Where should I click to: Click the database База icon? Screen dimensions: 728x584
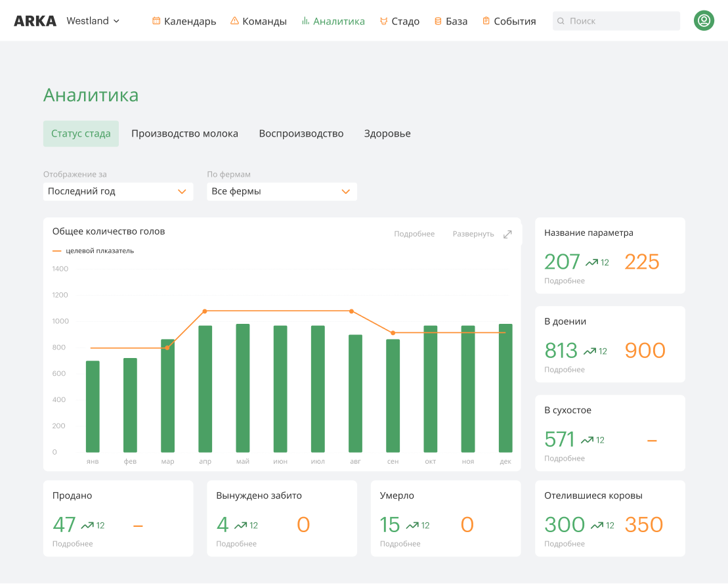pos(438,21)
